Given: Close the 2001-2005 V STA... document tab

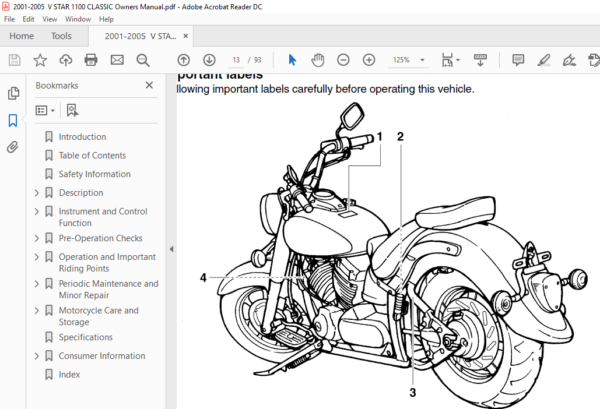Looking at the screenshot, I should [186, 36].
